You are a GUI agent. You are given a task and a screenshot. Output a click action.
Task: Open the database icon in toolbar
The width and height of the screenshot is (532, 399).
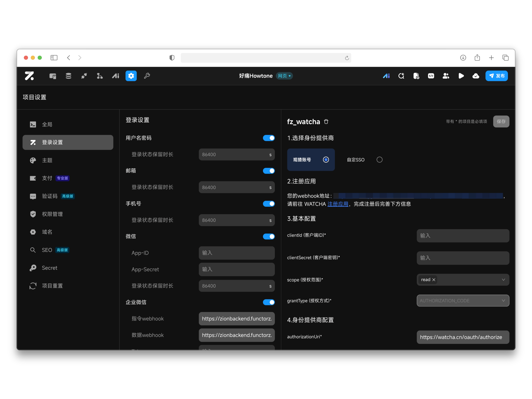click(x=68, y=76)
